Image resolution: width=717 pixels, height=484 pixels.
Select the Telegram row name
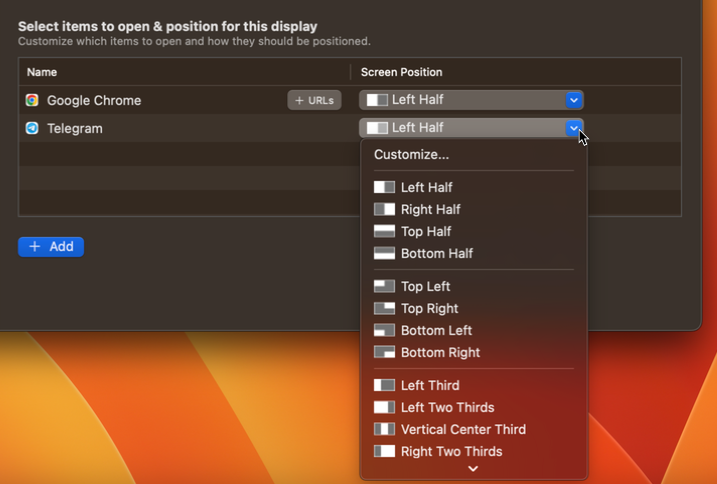[x=75, y=128]
